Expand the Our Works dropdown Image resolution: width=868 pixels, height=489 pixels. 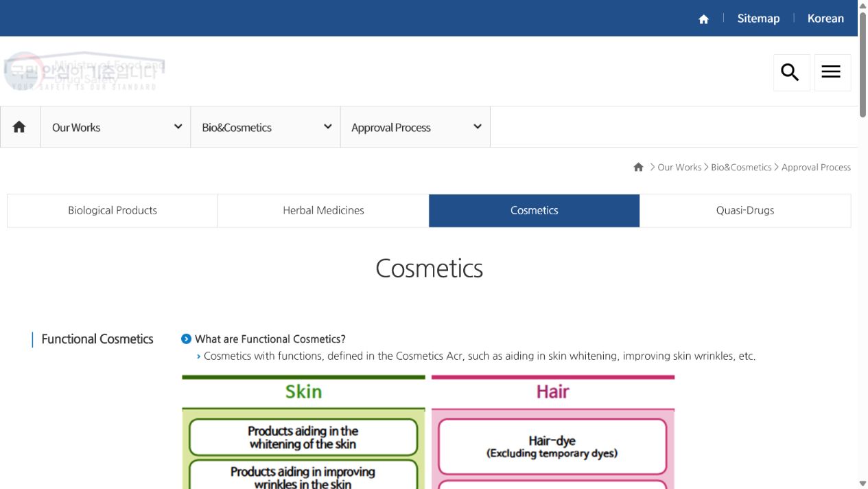pyautogui.click(x=115, y=127)
